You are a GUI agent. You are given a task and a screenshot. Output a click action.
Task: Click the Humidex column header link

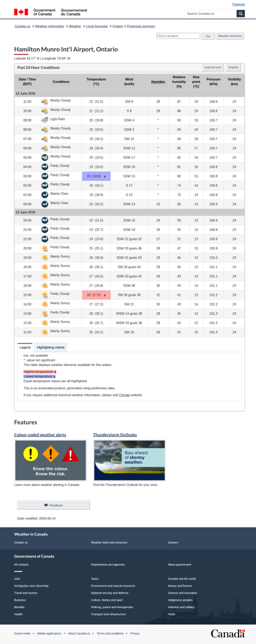158,82
